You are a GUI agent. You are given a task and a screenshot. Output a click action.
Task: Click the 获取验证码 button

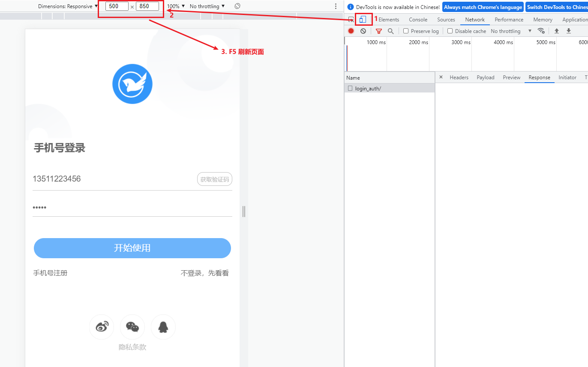pyautogui.click(x=215, y=179)
